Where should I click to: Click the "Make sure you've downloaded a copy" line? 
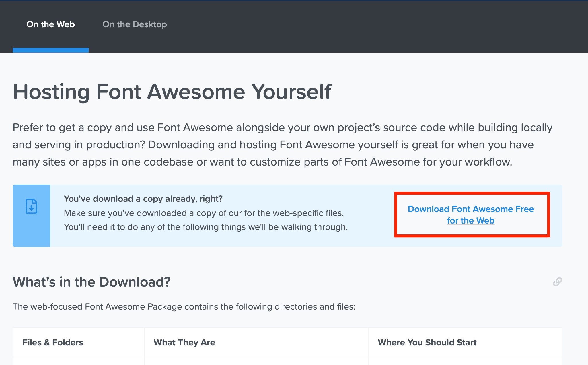[x=204, y=213]
